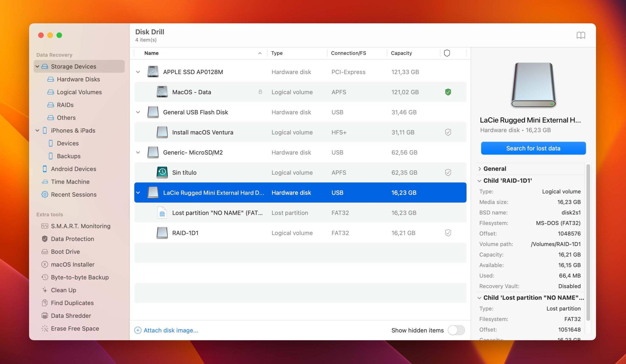
Task: Toggle protection shield for Sin título
Action: click(448, 172)
